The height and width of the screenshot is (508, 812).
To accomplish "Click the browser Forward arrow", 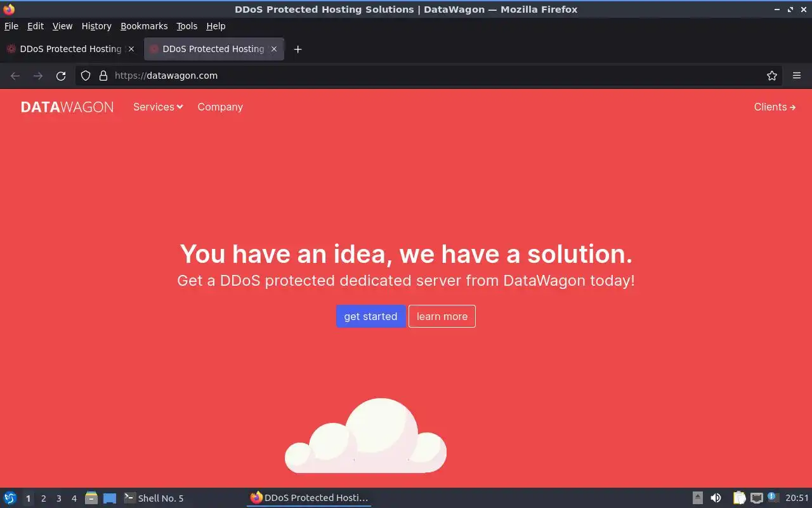I will pyautogui.click(x=38, y=76).
